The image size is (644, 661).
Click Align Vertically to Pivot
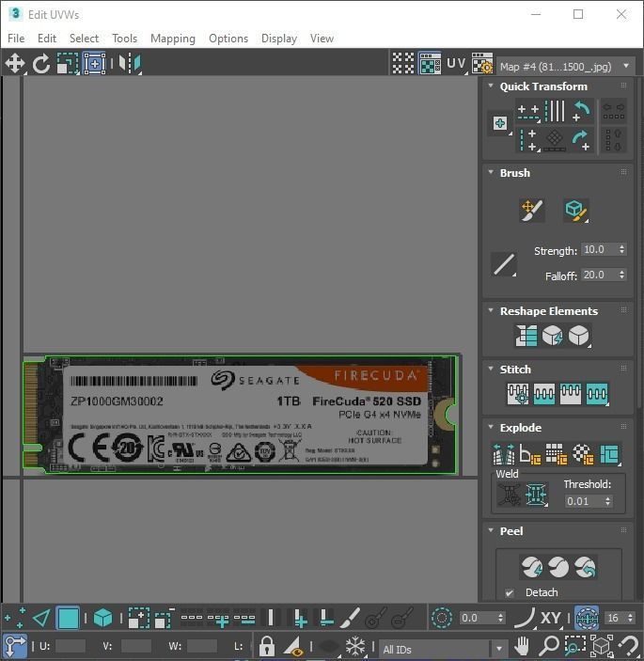click(x=528, y=140)
